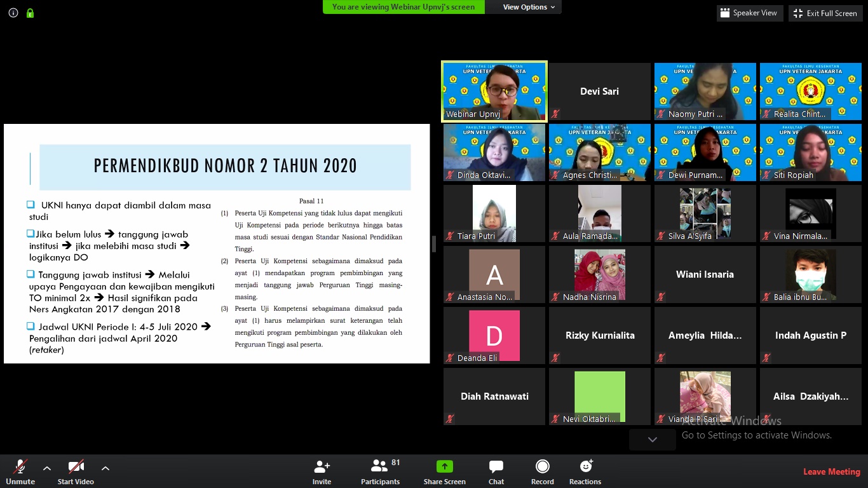Expand View Options dropdown
868x488 pixels.
pos(529,7)
